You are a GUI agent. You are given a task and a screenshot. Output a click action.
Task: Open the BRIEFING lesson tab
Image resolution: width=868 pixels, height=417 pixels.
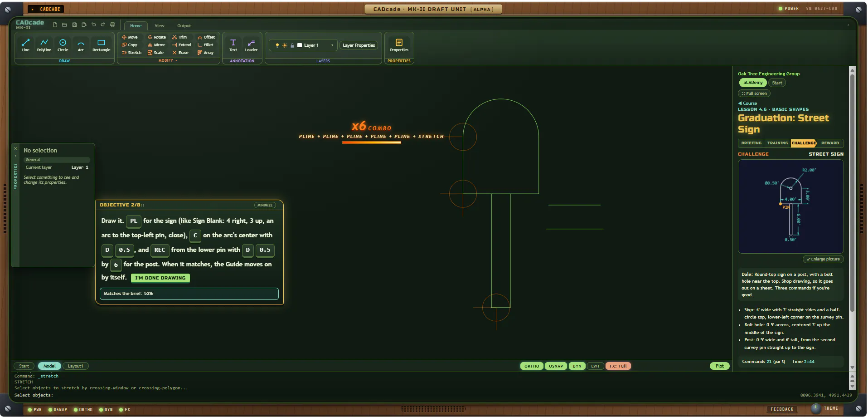(x=752, y=143)
